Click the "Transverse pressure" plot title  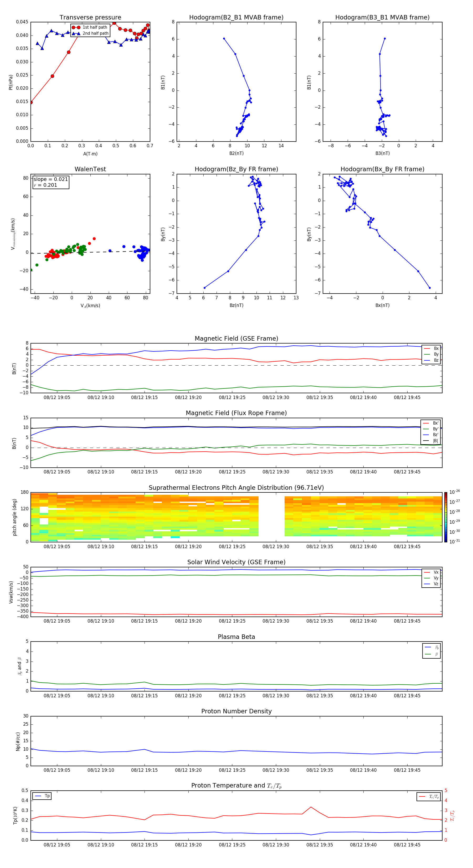90,17
